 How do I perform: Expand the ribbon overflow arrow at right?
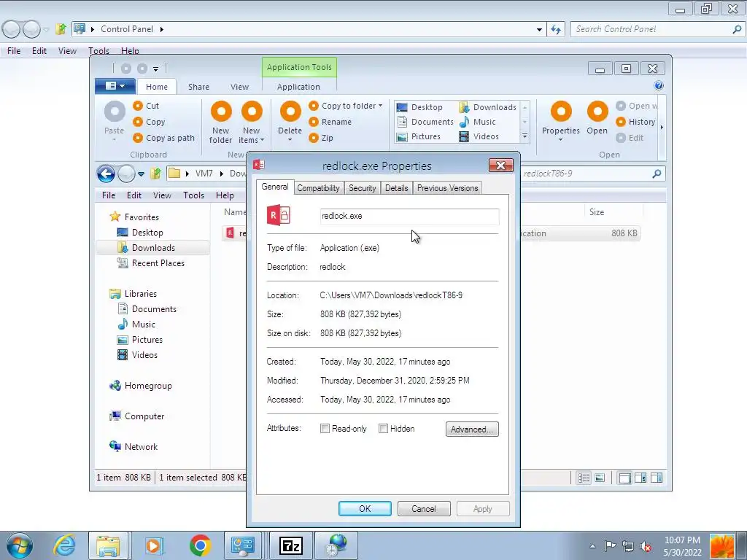662,127
